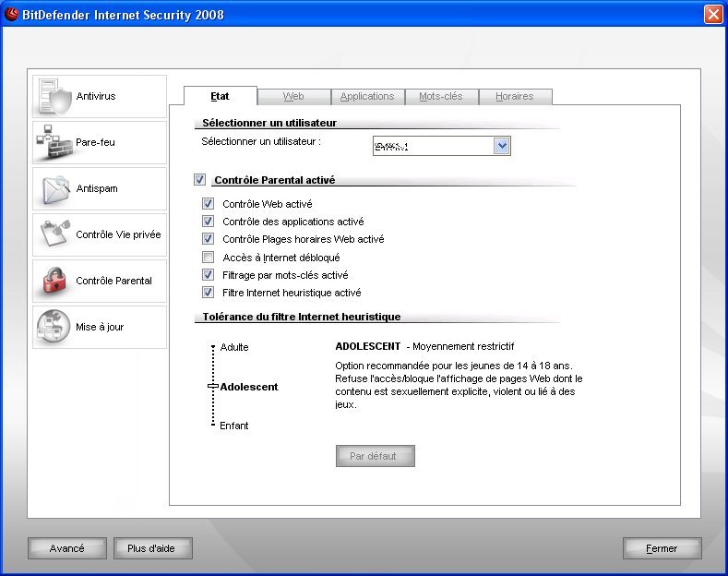Screen dimensions: 728x576
Task: Enable Accès à Internet débloqué checkbox
Action: tap(208, 257)
